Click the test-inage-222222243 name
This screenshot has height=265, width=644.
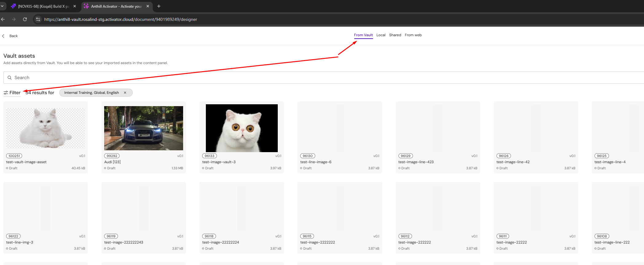[124, 242]
